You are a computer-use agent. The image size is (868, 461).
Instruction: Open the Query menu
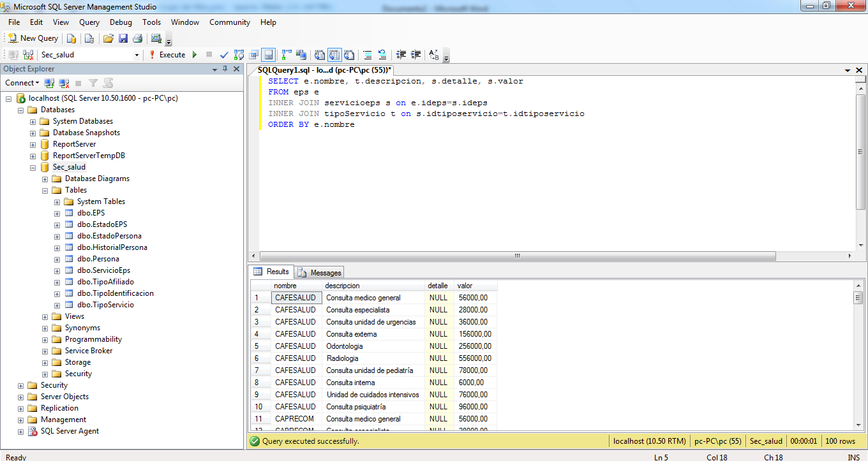[x=89, y=22]
